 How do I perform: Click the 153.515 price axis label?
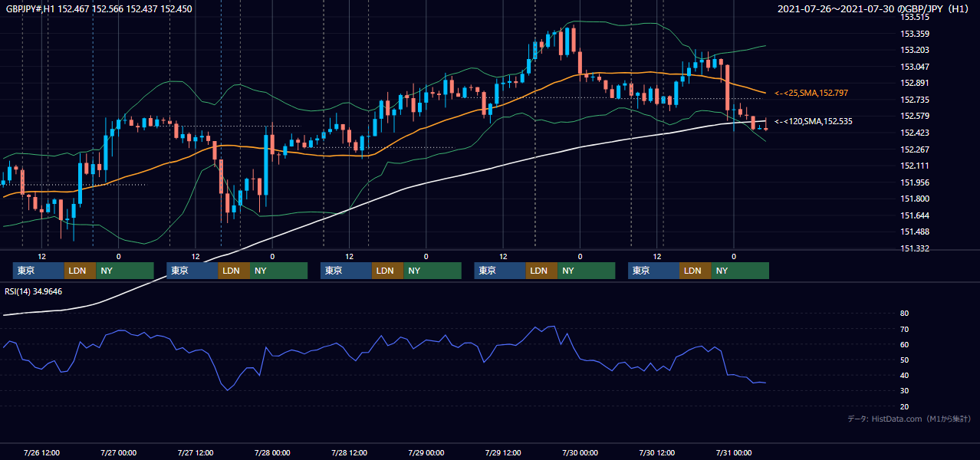915,17
